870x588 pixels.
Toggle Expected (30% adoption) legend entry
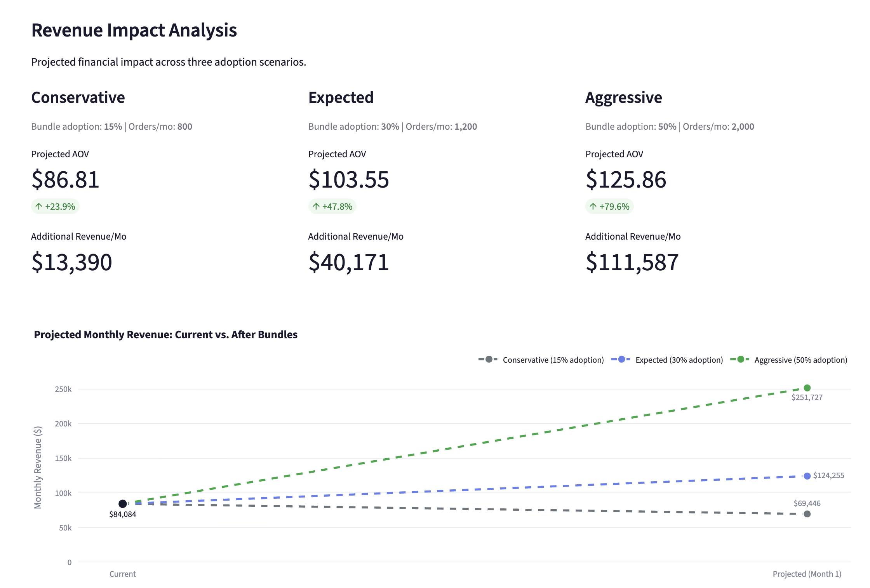pos(679,360)
